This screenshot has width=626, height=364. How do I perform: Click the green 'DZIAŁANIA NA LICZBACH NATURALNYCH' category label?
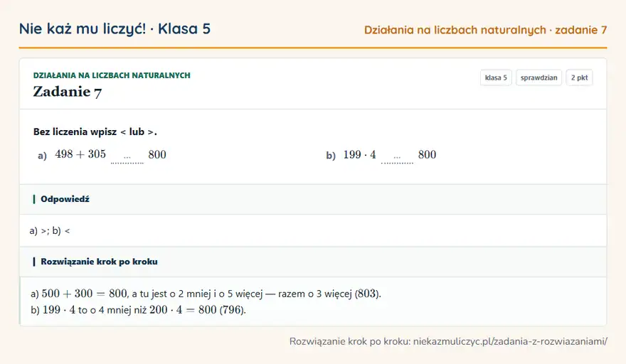click(x=112, y=75)
